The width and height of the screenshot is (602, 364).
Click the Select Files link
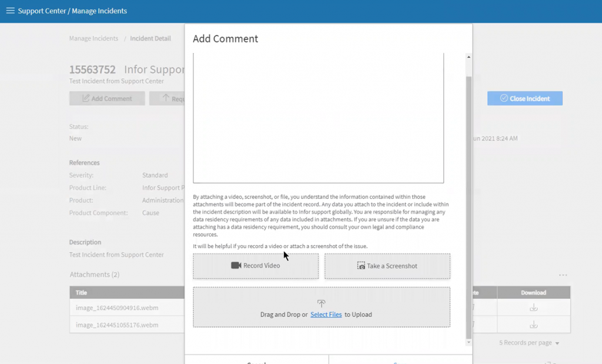pos(326,315)
